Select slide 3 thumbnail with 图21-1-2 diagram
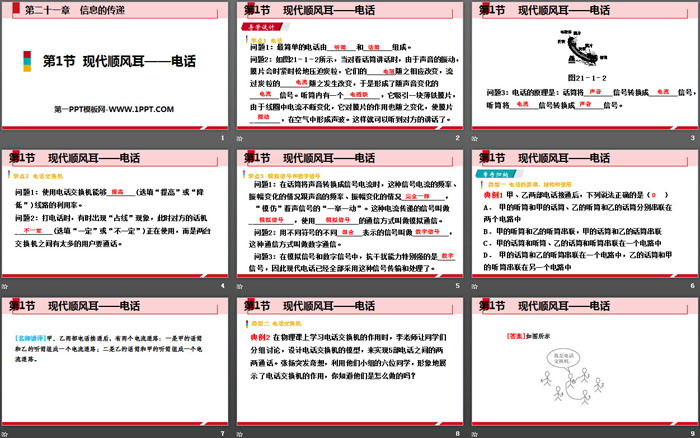 583,65
